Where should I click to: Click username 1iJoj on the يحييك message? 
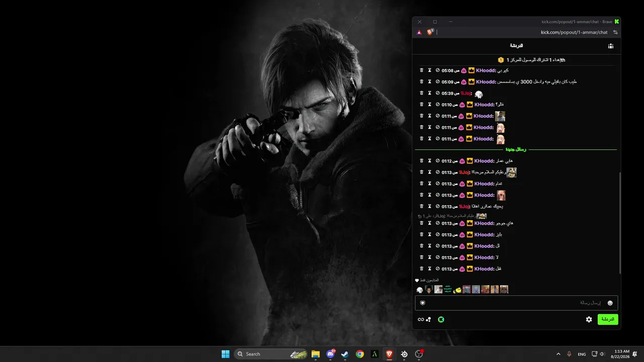464,206
